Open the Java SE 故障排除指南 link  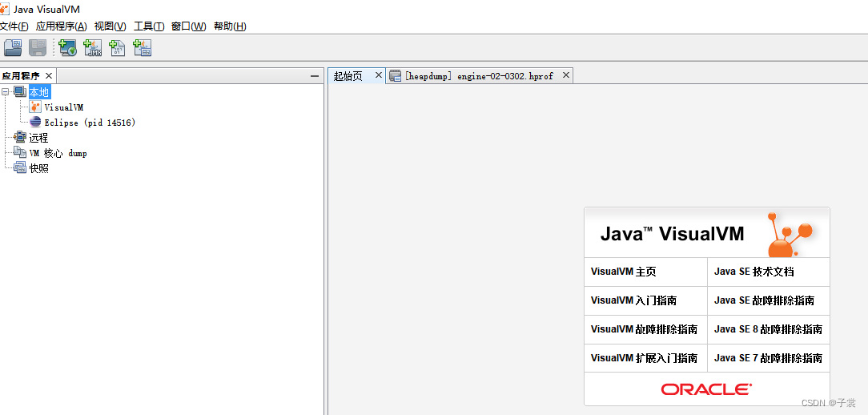(764, 300)
